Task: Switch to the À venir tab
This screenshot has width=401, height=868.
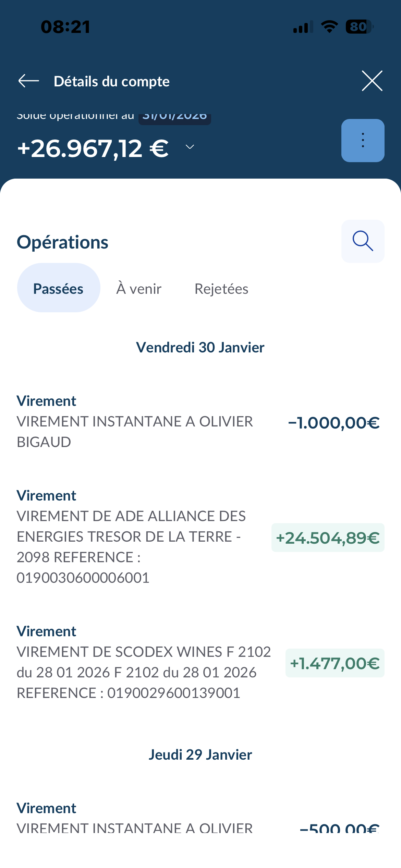Action: (x=139, y=289)
